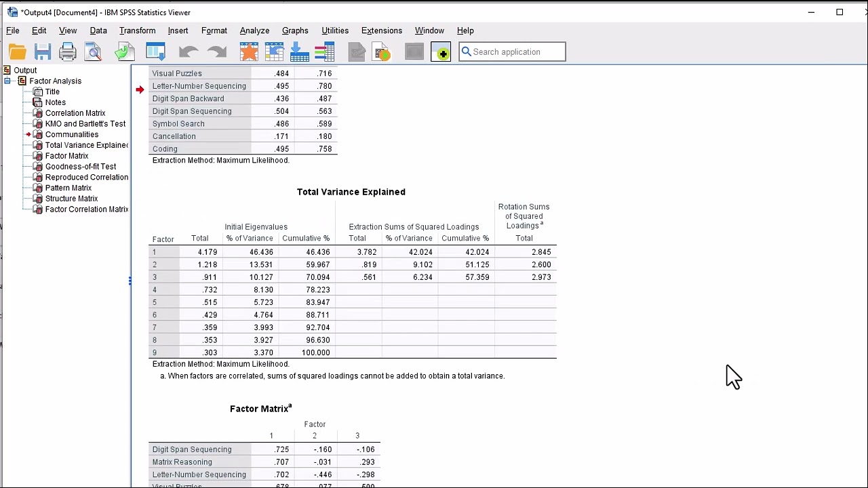Viewport: 868px width, 488px height.
Task: Click Letter-Number Sequencing in Communalities table
Action: pos(199,86)
